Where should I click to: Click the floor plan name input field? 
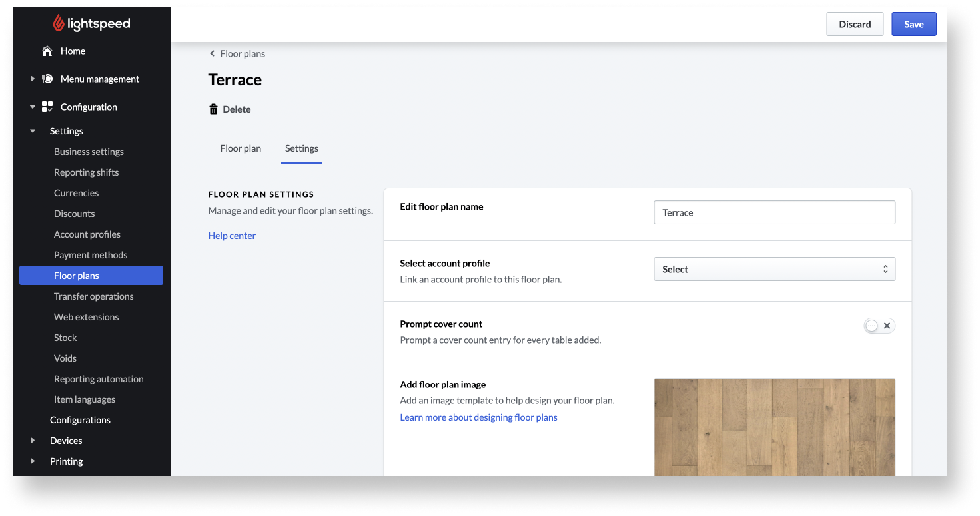pos(774,213)
